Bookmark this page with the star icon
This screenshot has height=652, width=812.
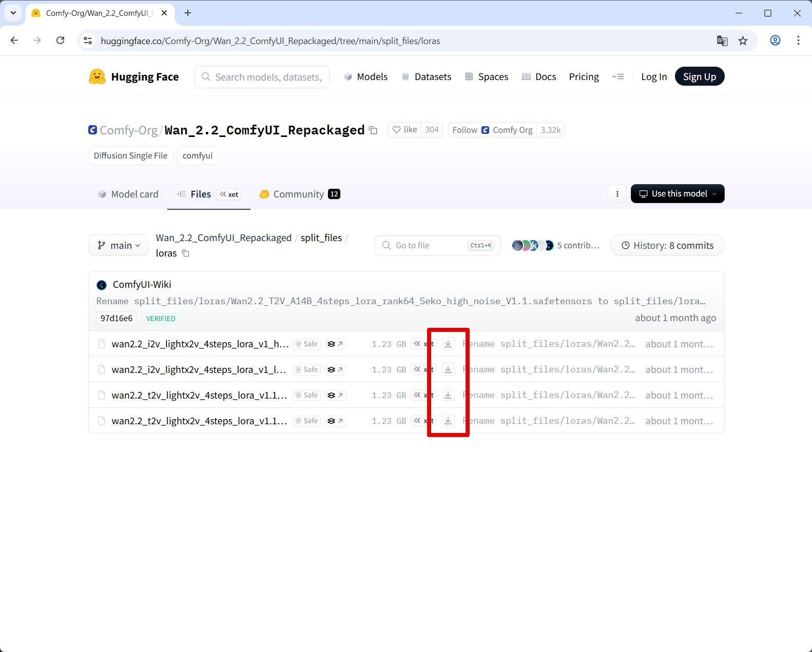click(743, 41)
